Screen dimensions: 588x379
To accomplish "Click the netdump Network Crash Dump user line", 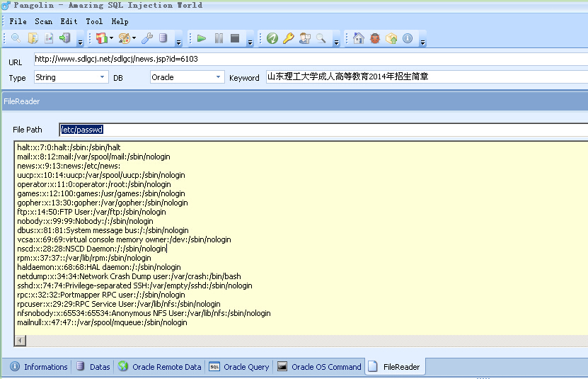I will (129, 276).
